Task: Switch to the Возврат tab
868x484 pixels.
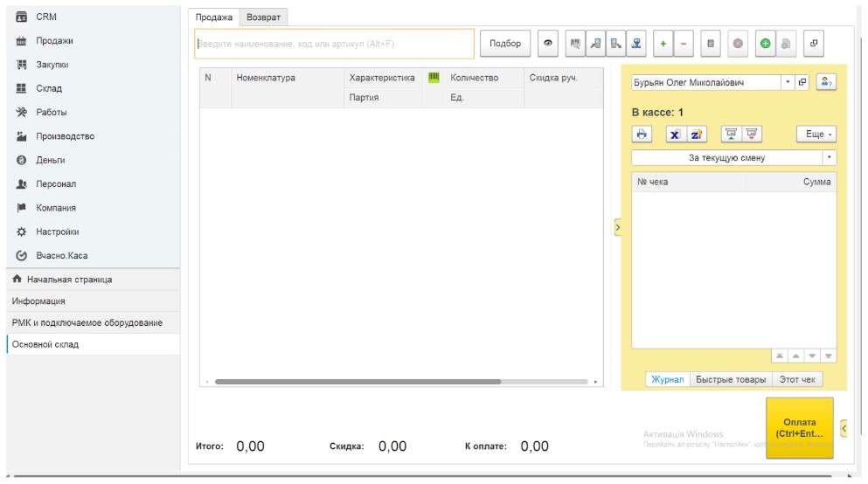Action: click(x=263, y=17)
